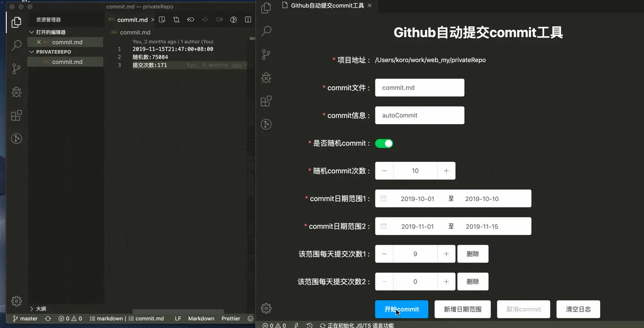Open the commit日期范围1 start date 2019-10-01
The width and height of the screenshot is (644, 328).
click(x=418, y=199)
